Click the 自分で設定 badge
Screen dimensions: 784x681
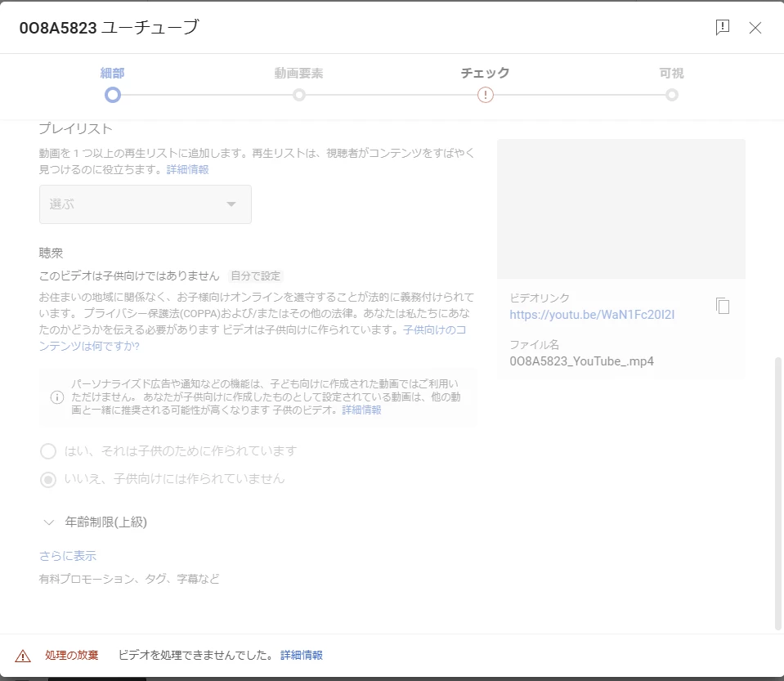coord(256,276)
